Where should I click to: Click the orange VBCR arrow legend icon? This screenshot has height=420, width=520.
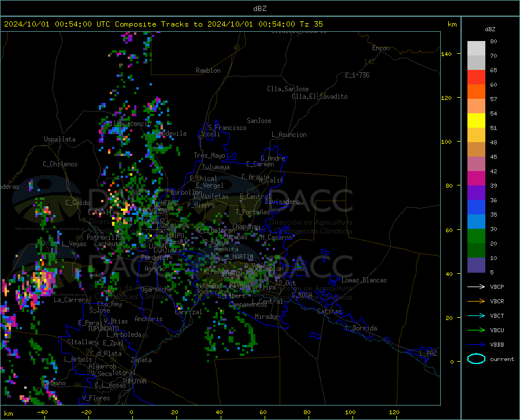click(476, 302)
